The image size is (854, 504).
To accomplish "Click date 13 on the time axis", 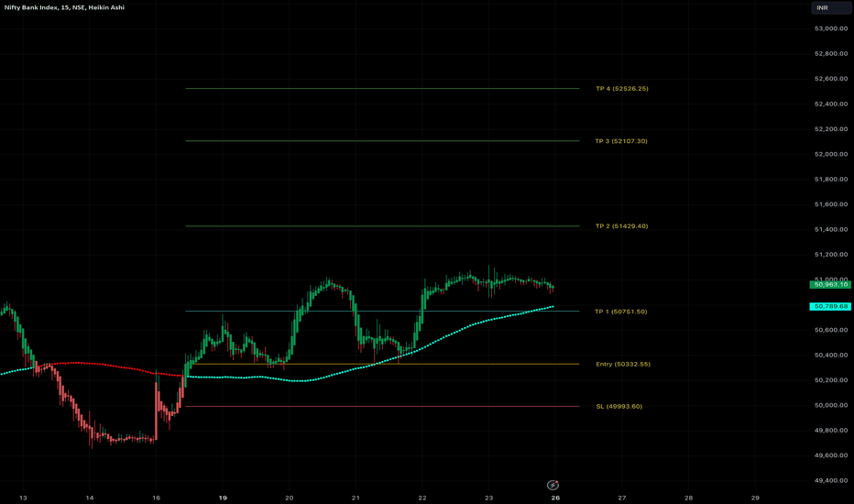I will tap(23, 498).
